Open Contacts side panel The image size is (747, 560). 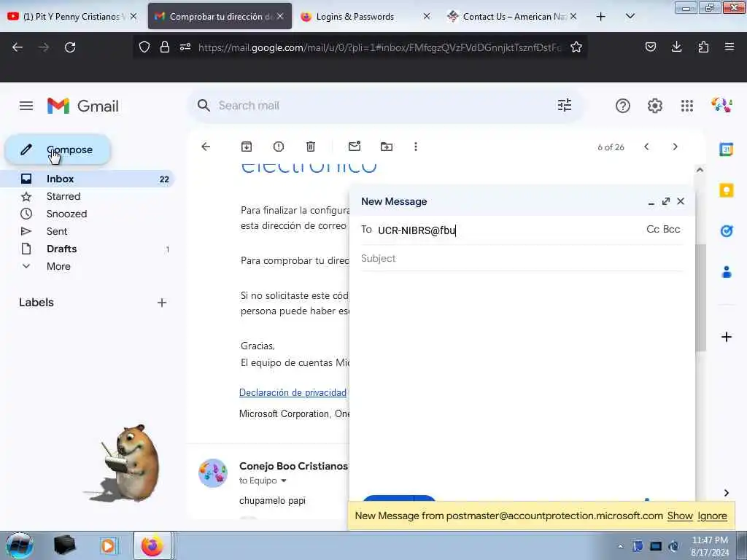point(727,273)
